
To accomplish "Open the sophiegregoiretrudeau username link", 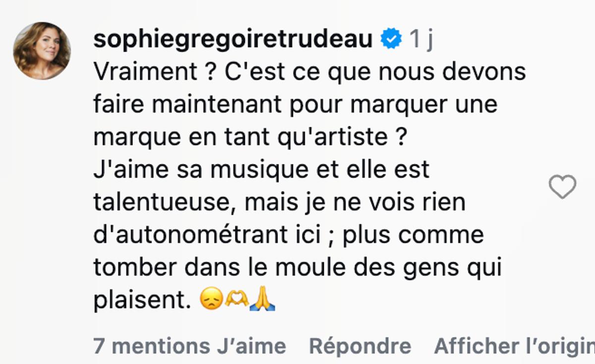I will pos(233,40).
